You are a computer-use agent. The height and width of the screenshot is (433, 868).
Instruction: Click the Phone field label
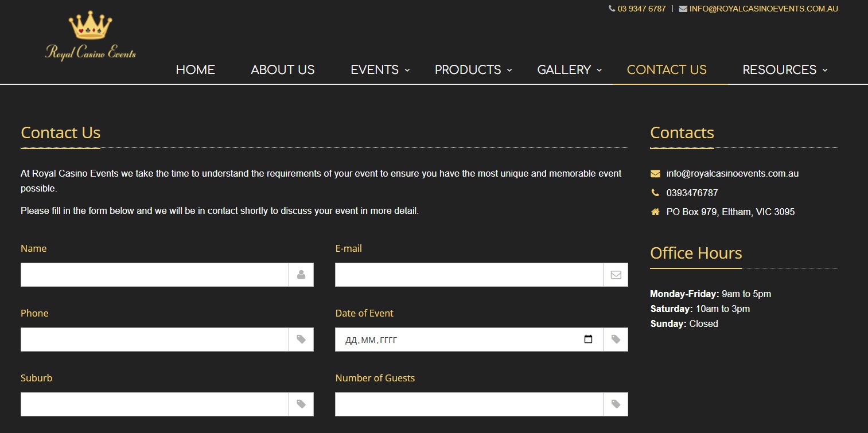point(34,313)
